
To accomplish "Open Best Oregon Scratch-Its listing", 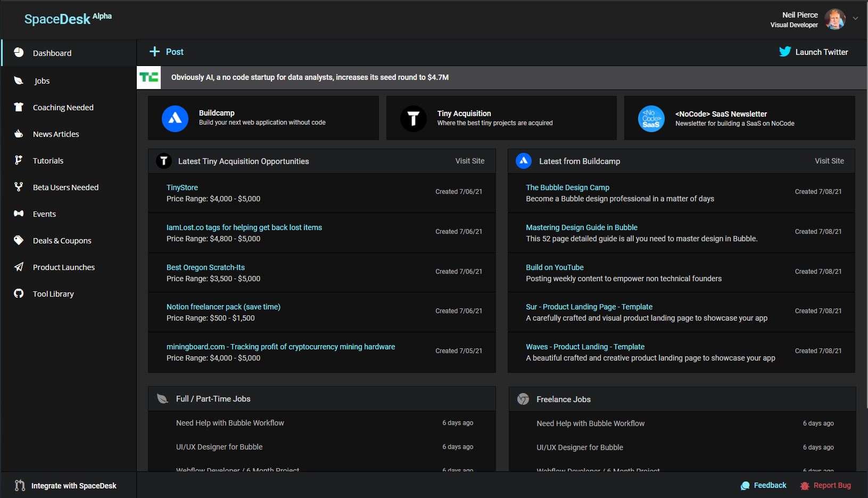I will click(x=205, y=267).
